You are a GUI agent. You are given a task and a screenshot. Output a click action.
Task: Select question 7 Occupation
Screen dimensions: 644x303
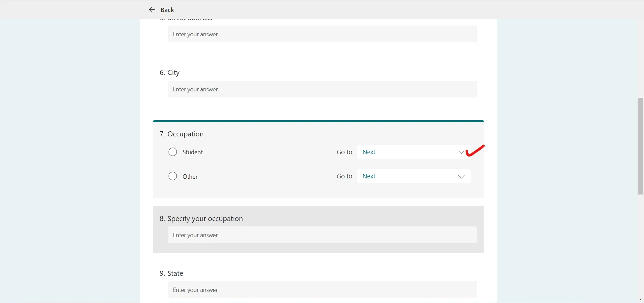pyautogui.click(x=185, y=134)
